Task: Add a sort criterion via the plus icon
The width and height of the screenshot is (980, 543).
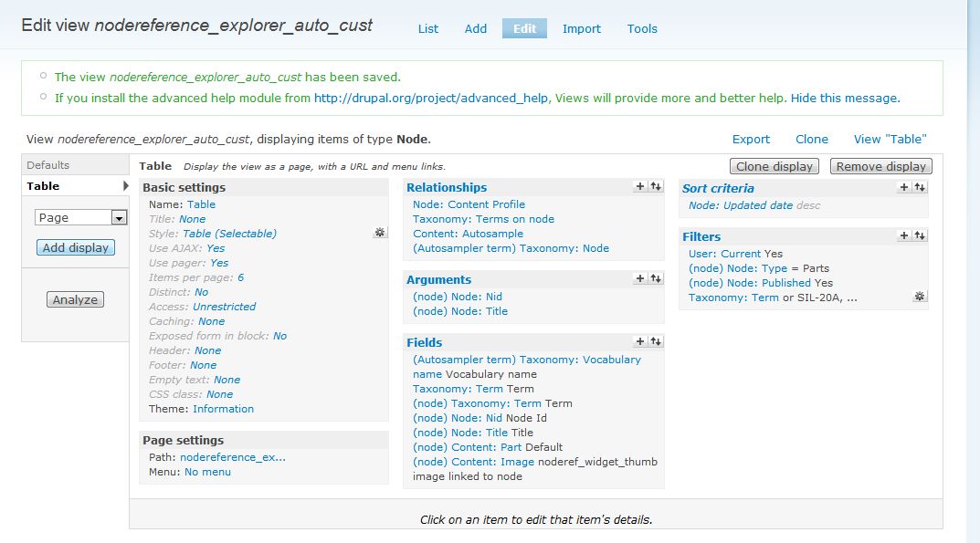Action: pos(904,187)
